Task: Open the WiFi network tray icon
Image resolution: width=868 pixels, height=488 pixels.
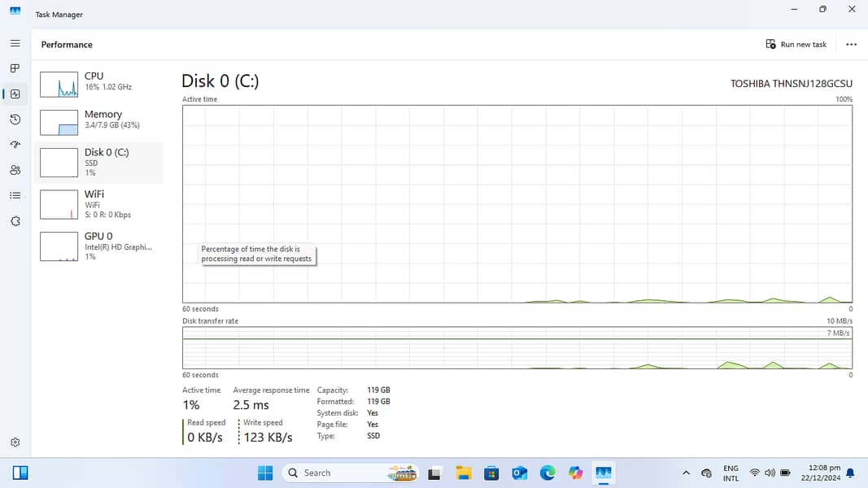Action: click(x=755, y=473)
